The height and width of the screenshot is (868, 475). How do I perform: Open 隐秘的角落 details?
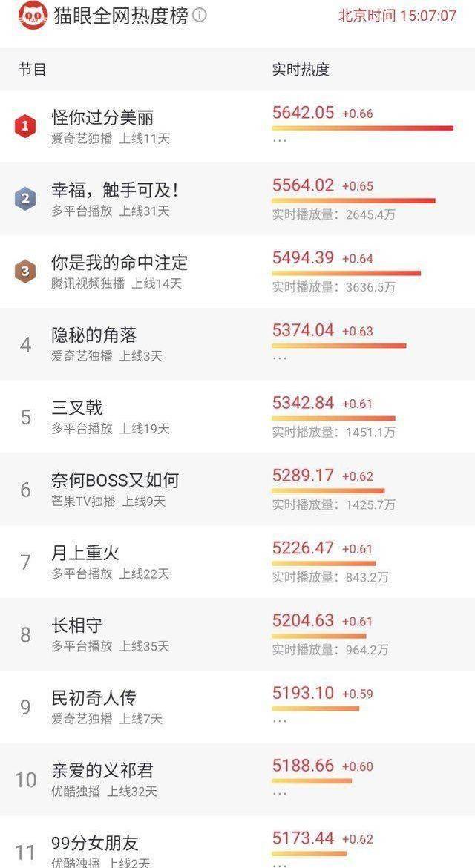(x=94, y=335)
